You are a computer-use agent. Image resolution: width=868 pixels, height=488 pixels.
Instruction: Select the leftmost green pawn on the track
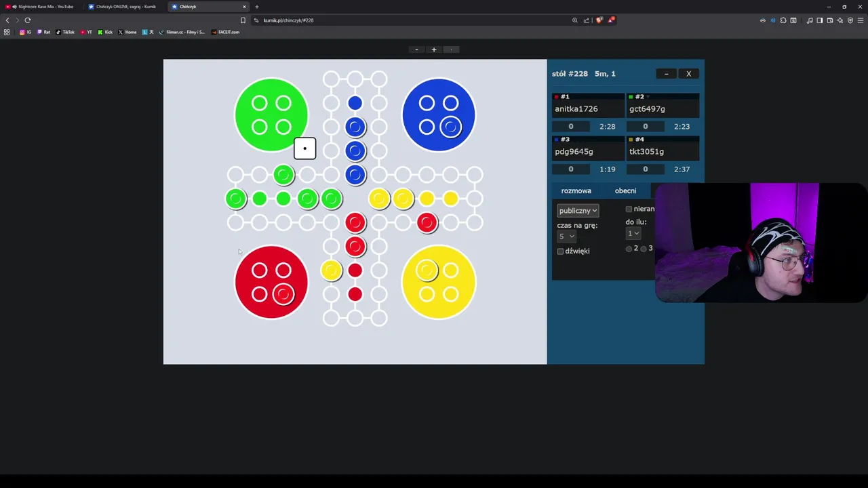click(x=235, y=199)
